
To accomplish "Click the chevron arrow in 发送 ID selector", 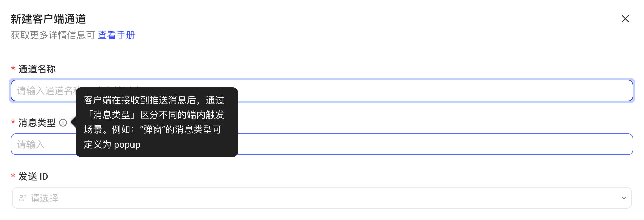I will (x=624, y=198).
